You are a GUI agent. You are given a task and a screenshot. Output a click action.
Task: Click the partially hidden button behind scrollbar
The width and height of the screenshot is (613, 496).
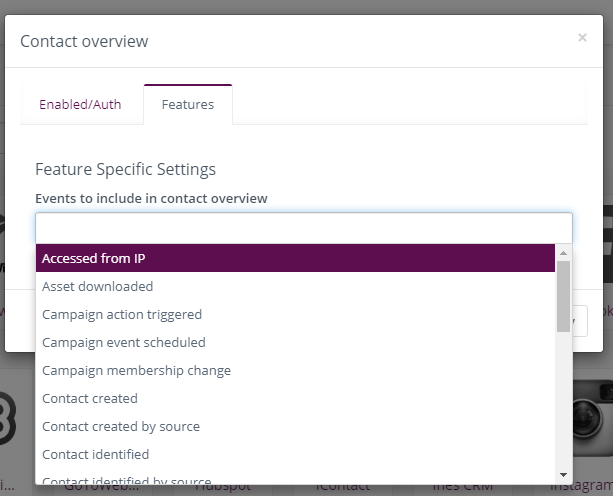(580, 321)
